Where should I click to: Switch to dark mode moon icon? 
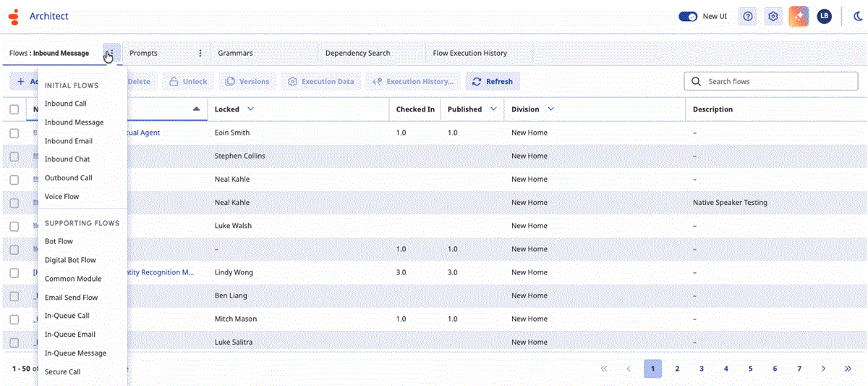coord(856,17)
